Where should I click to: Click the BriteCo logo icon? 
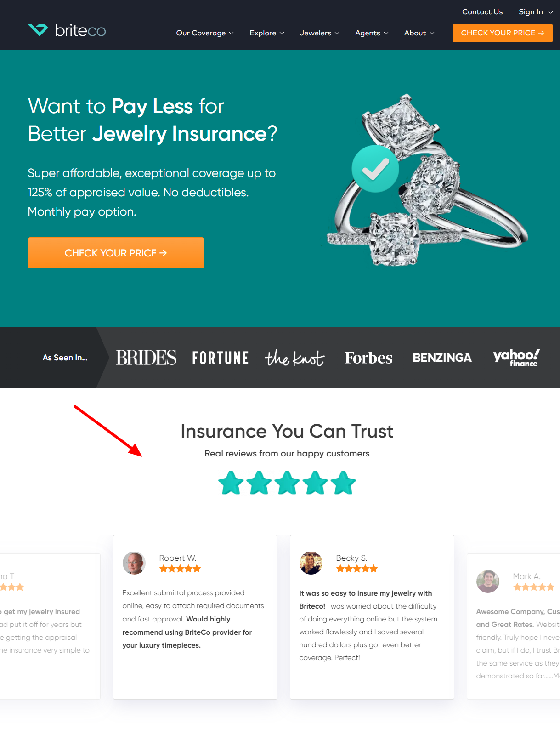click(x=38, y=30)
